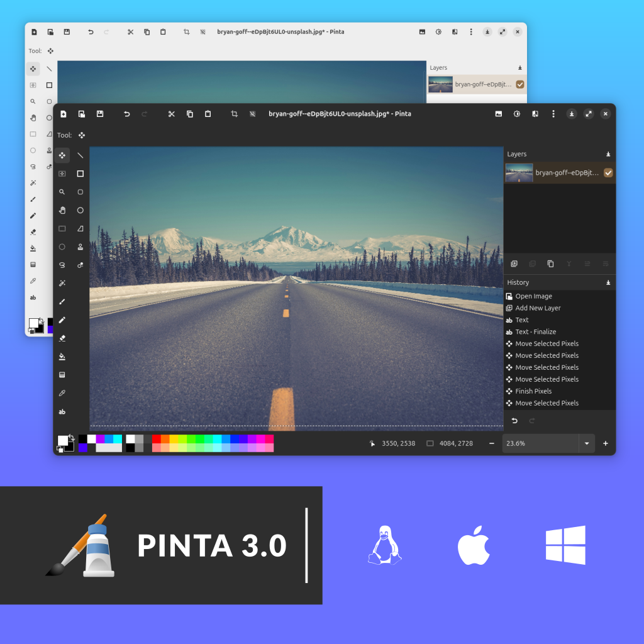Image resolution: width=644 pixels, height=644 pixels.
Task: Select the Rounded Rectangle tool in dark window
Action: 80,192
